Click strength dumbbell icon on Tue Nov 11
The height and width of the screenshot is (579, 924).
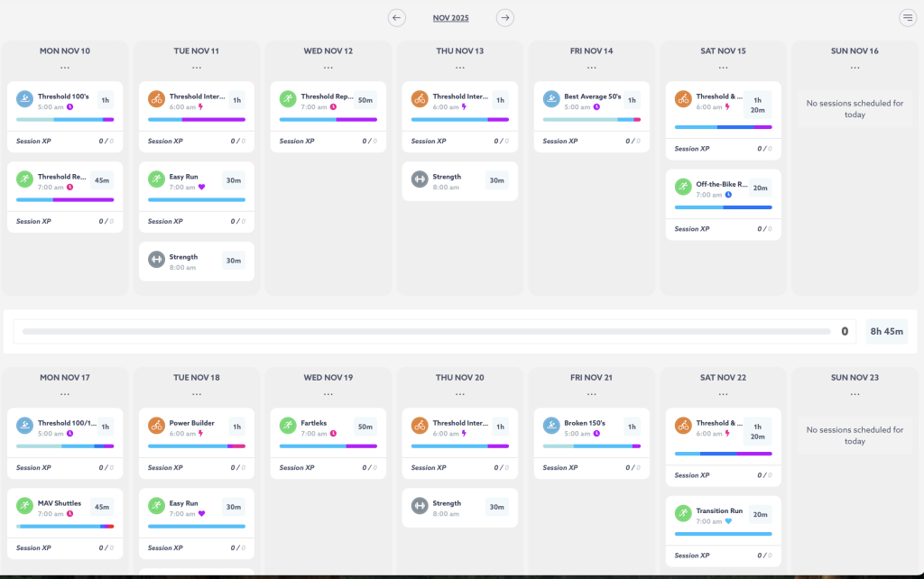pos(156,259)
